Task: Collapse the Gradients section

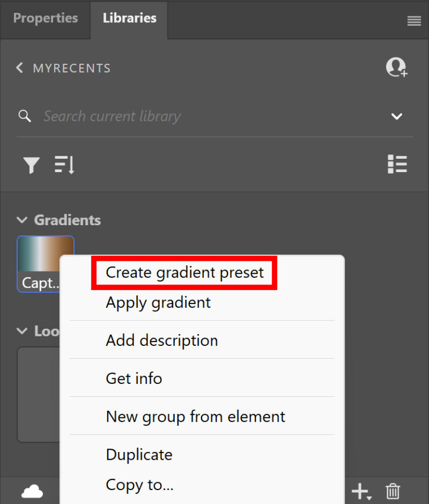Action: coord(21,220)
